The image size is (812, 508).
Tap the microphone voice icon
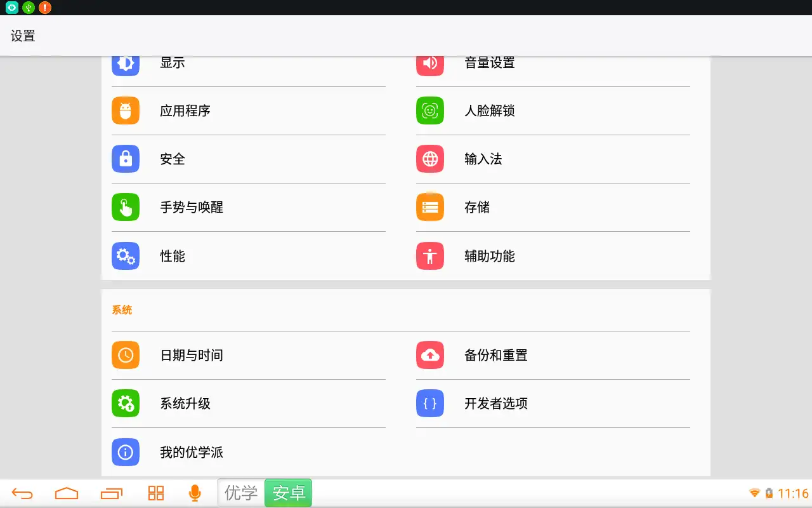[195, 493]
